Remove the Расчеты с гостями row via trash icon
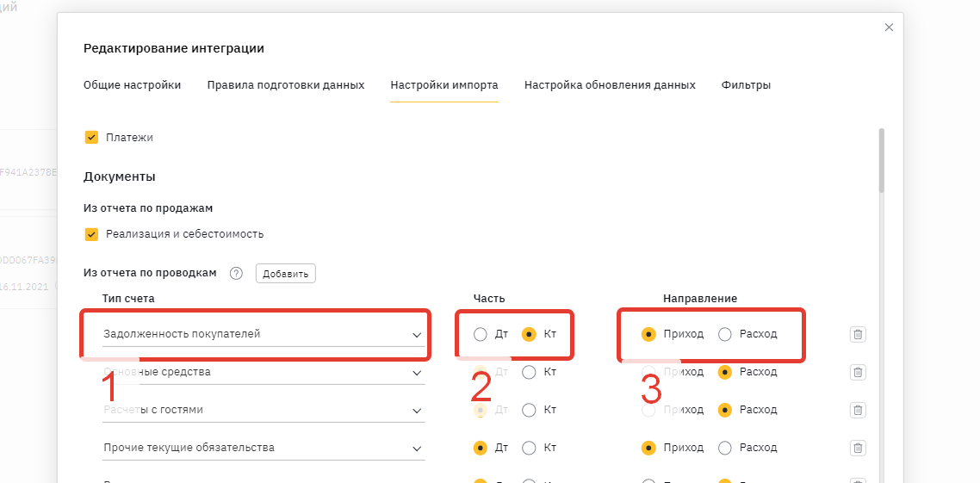Image resolution: width=980 pixels, height=483 pixels. click(x=858, y=410)
